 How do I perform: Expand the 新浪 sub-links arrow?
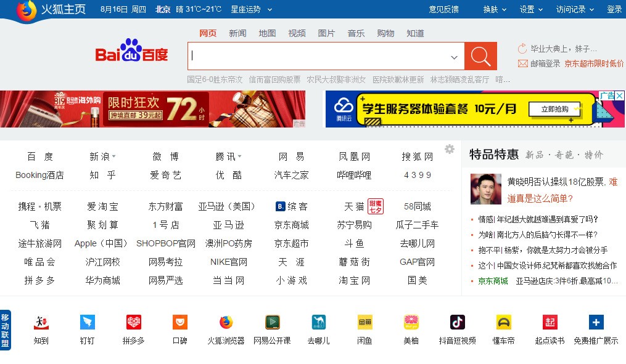click(x=113, y=156)
